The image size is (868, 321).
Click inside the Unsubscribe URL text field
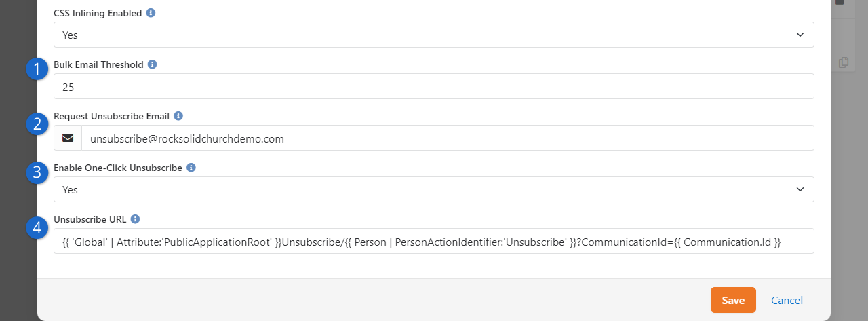click(x=434, y=242)
